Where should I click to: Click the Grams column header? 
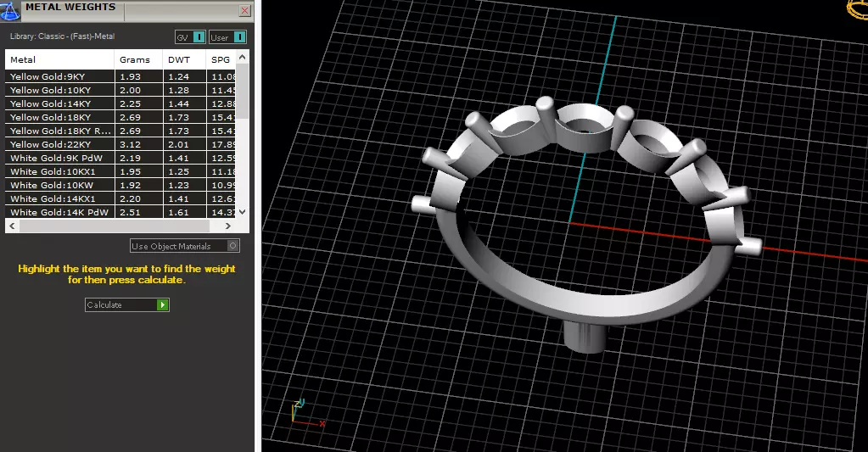pyautogui.click(x=139, y=59)
